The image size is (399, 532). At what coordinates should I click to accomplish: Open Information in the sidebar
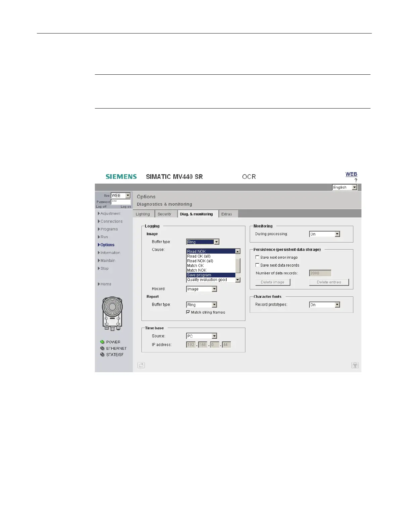[x=109, y=253]
